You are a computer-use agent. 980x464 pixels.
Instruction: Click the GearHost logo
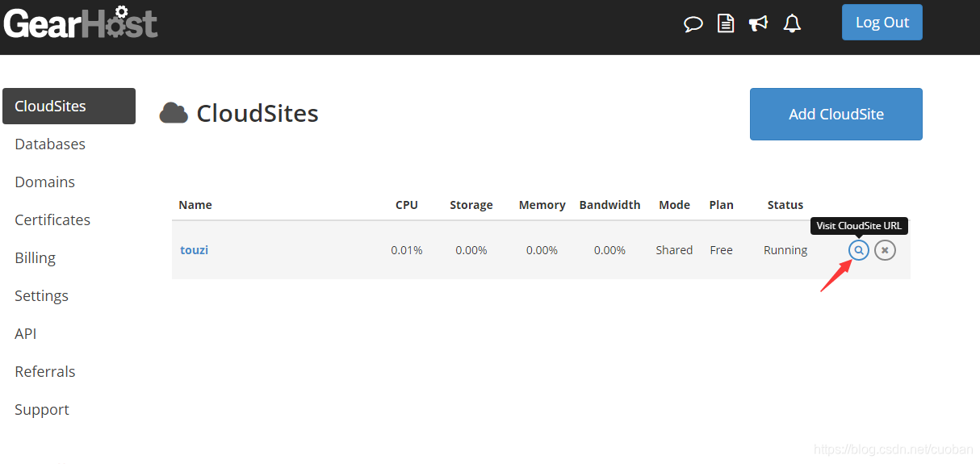point(81,22)
